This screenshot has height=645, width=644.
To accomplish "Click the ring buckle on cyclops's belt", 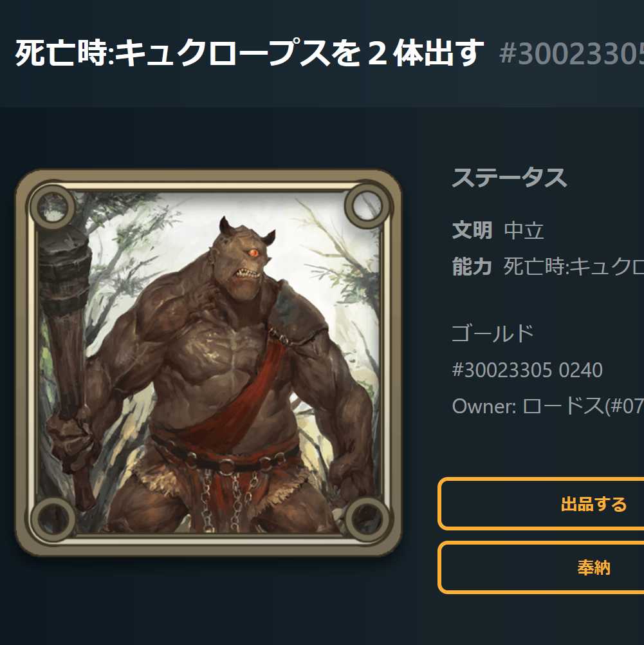I will [226, 467].
